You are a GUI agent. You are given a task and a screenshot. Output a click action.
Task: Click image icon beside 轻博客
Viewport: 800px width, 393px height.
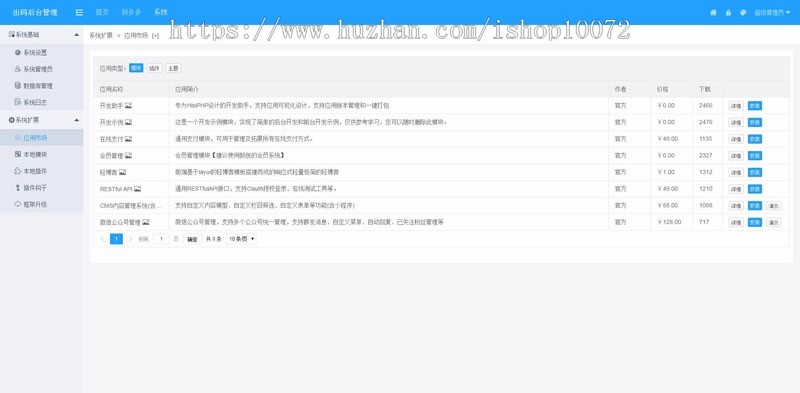[x=122, y=173]
